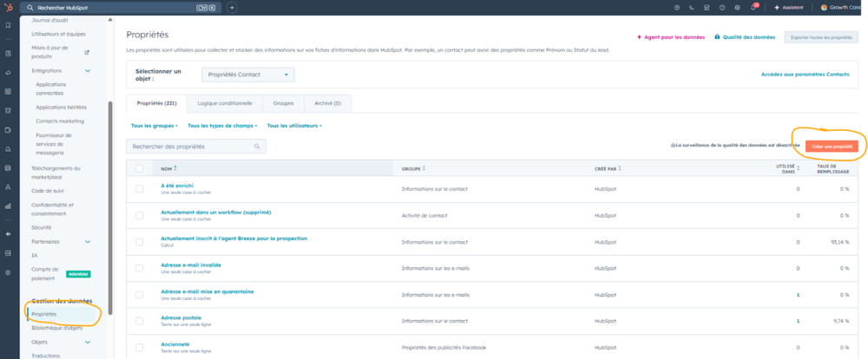Open the megaphone marketing icon in left rail
Image resolution: width=868 pixels, height=359 pixels.
click(x=8, y=73)
